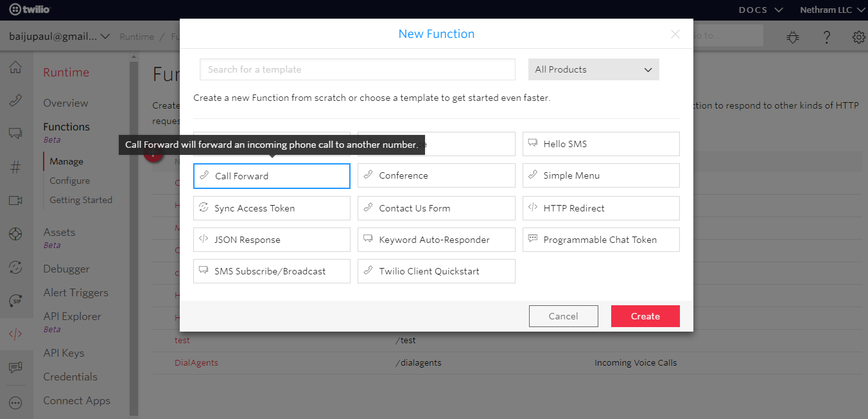Click the sidebar vertical scrollbar
The width and height of the screenshot is (868, 419).
tap(134, 238)
